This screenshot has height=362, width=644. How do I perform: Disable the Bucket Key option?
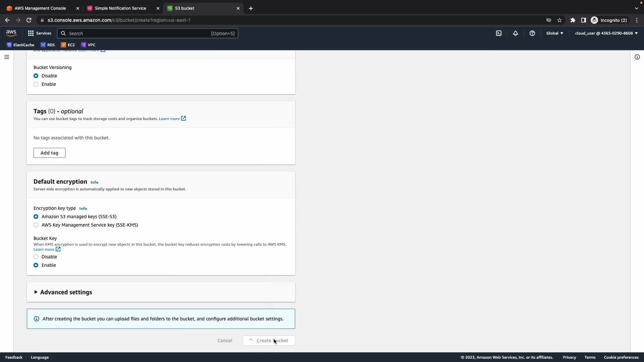point(36,257)
